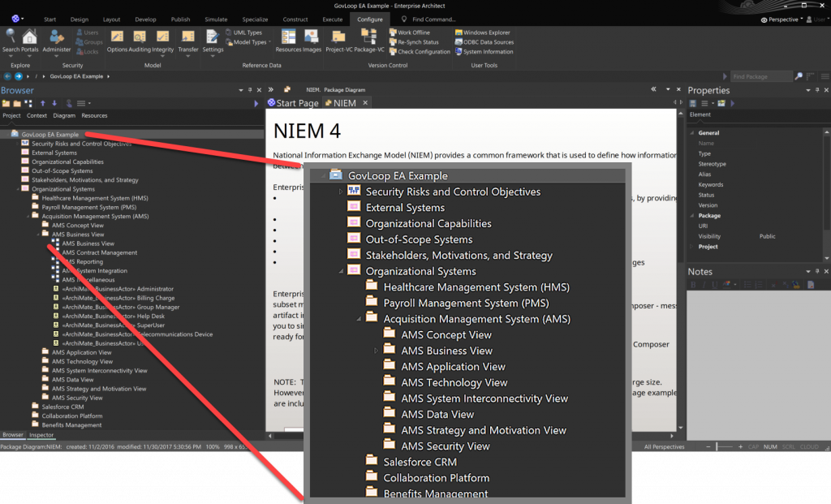
Task: Open the Start Page diagram tab
Action: pyautogui.click(x=293, y=103)
